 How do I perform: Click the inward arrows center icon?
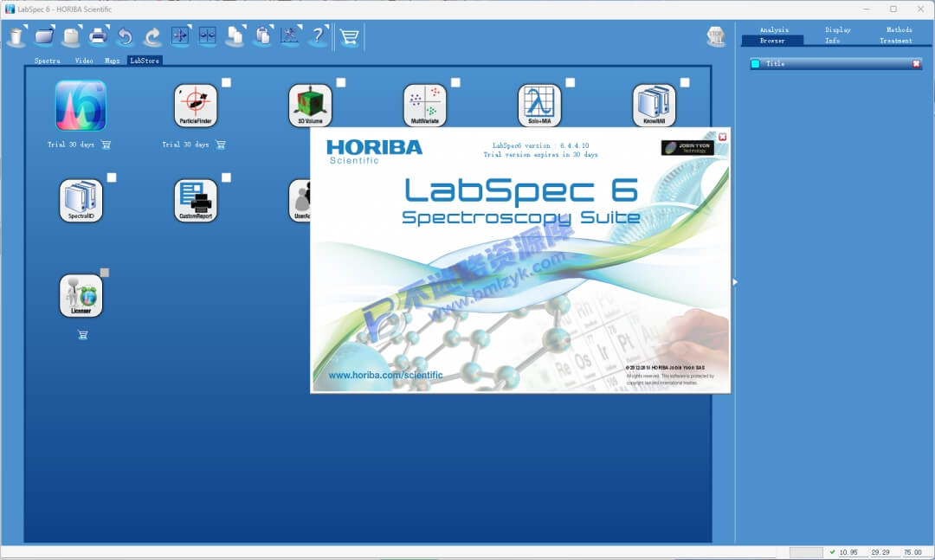point(208,36)
